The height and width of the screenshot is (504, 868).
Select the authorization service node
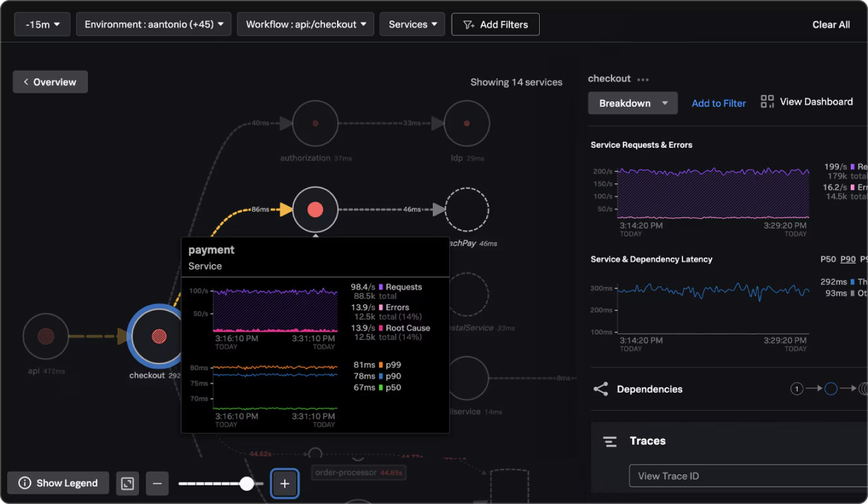tap(315, 123)
